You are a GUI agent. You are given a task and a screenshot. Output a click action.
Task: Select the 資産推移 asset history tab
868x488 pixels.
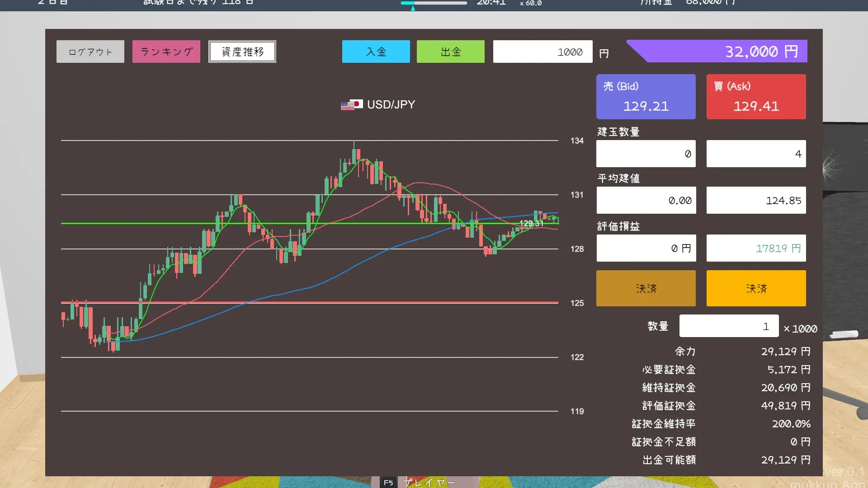pos(242,52)
